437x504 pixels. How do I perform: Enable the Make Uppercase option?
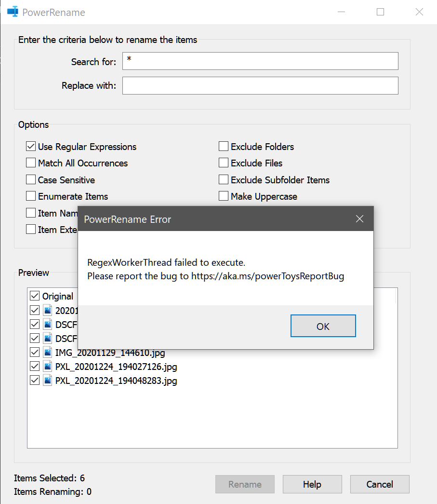[x=224, y=196]
